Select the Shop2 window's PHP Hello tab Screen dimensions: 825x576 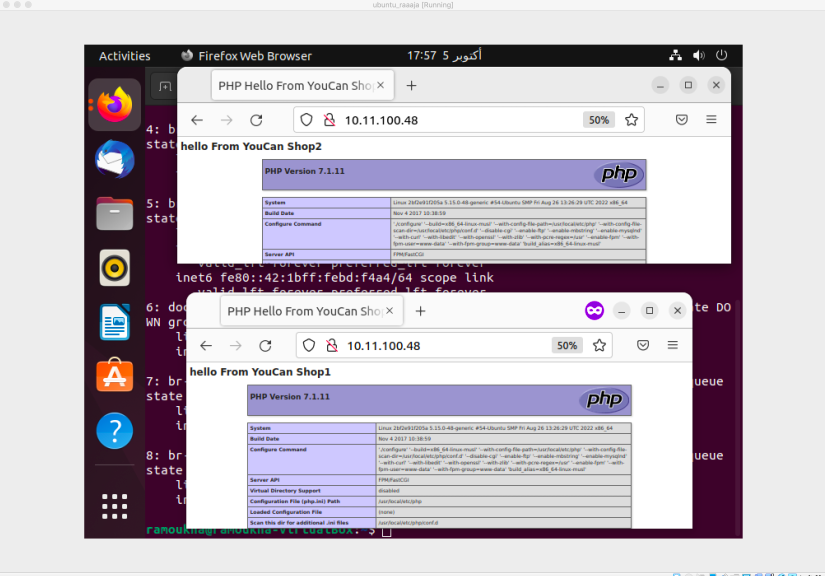[303, 85]
